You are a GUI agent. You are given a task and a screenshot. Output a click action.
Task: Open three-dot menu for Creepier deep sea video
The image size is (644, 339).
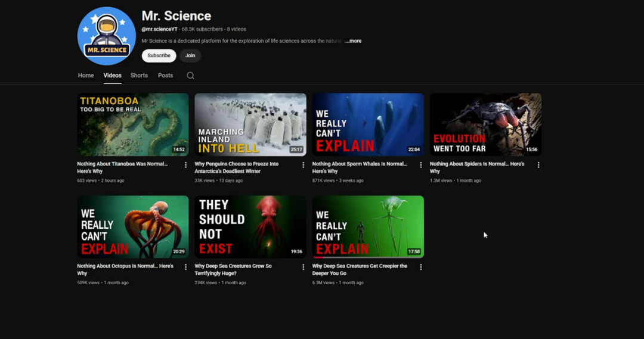420,268
